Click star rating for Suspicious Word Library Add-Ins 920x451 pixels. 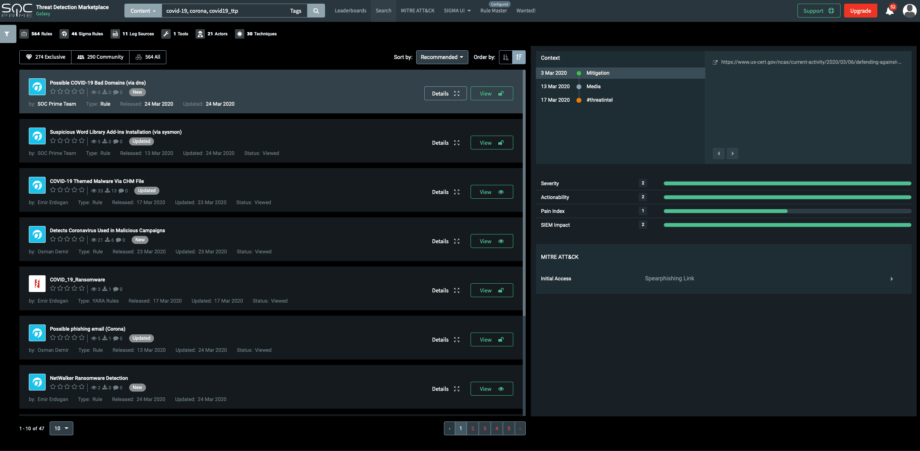67,141
